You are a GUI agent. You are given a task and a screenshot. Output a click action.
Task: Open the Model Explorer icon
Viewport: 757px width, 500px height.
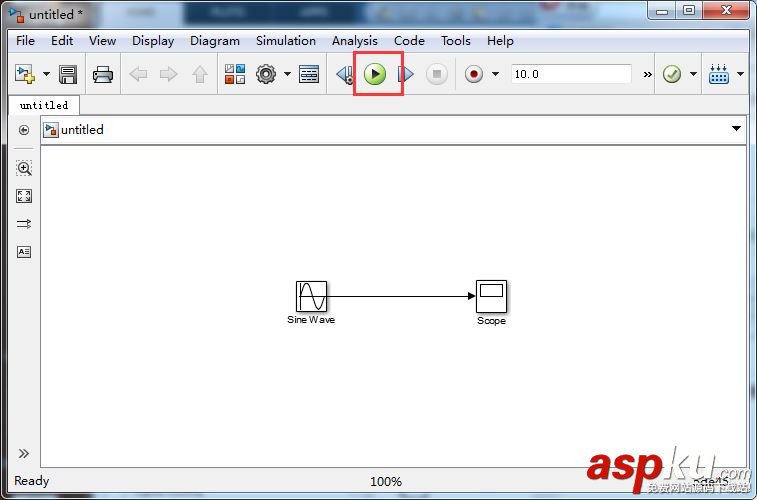point(309,74)
